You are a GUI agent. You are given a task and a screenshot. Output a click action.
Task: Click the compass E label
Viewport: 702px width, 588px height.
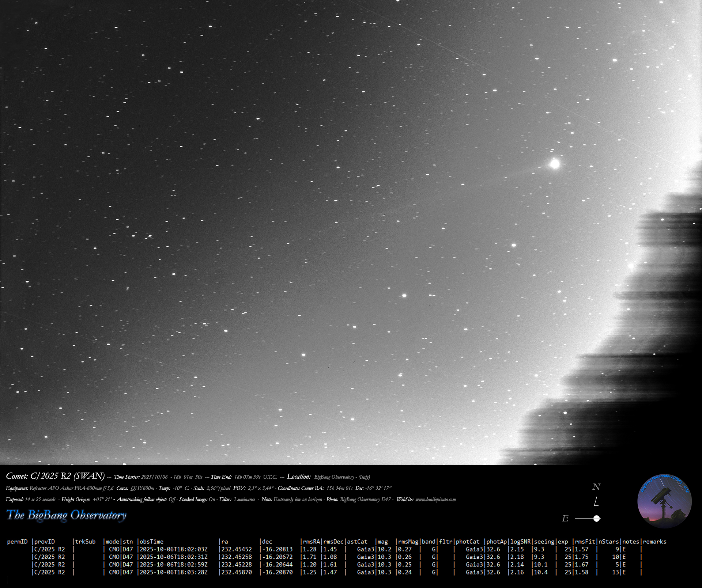coord(565,518)
